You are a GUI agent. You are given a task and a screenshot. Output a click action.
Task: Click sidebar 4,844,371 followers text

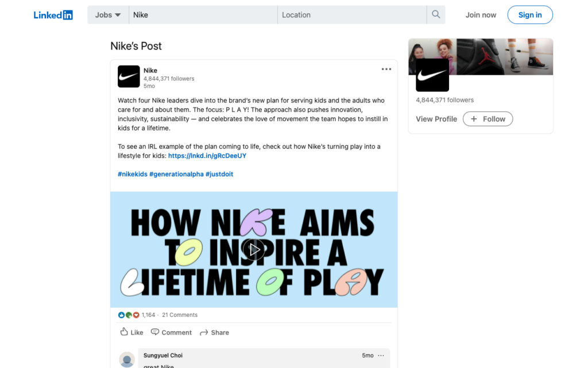(x=444, y=100)
